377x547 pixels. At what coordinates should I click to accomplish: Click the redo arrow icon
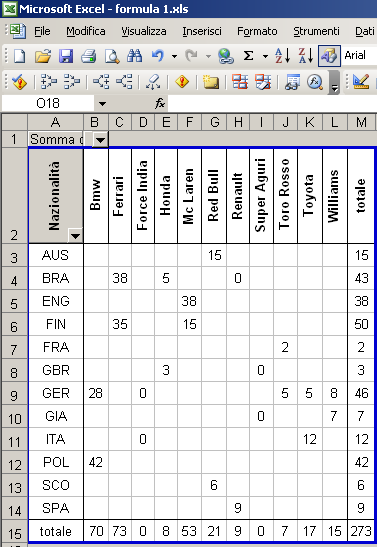[x=191, y=56]
